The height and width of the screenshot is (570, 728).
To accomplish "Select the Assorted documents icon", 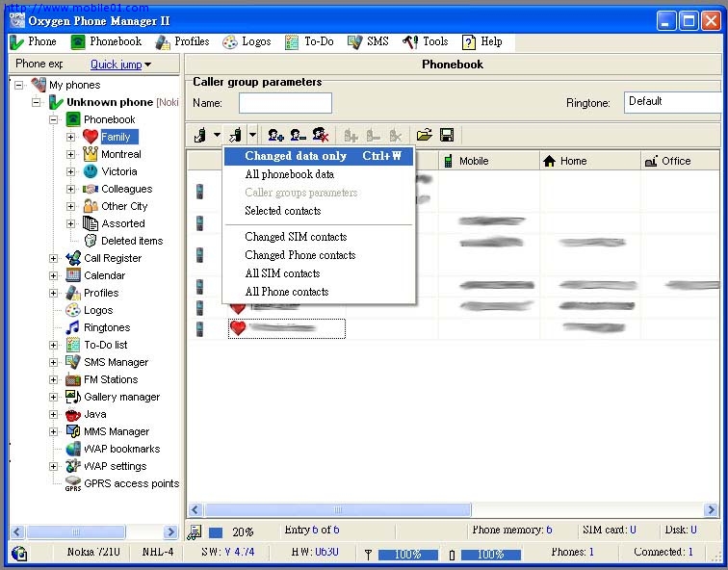I will coord(91,223).
